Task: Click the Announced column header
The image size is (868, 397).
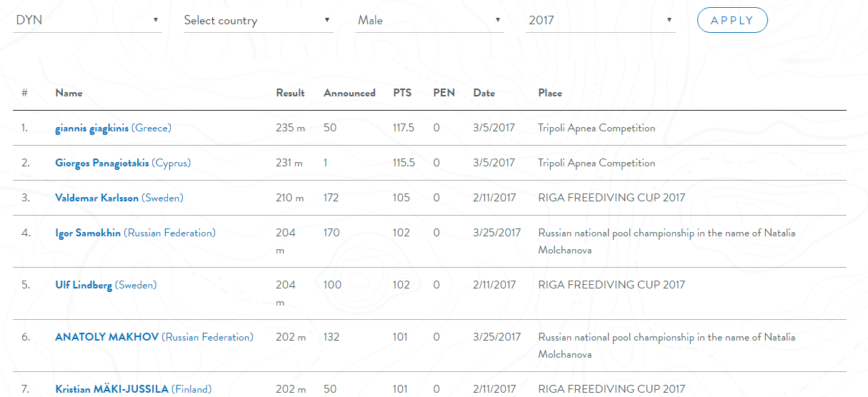Action: pyautogui.click(x=349, y=93)
